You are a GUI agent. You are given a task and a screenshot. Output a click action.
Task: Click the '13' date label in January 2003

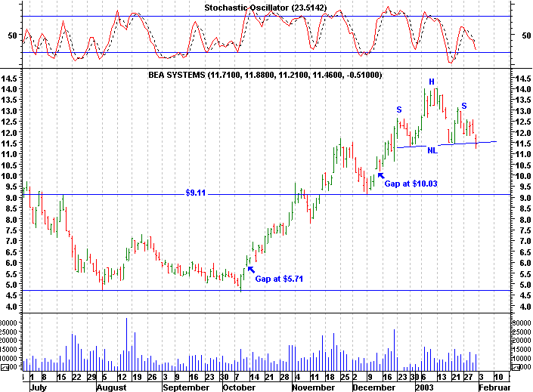click(x=442, y=377)
